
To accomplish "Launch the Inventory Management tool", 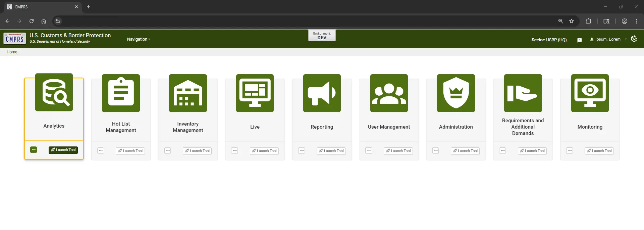I will pos(197,151).
